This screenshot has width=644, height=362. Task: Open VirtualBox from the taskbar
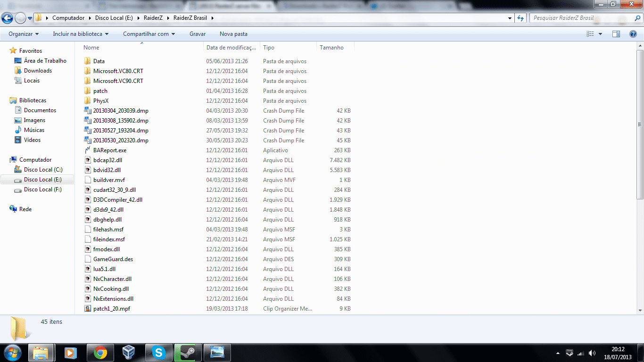coord(129,353)
